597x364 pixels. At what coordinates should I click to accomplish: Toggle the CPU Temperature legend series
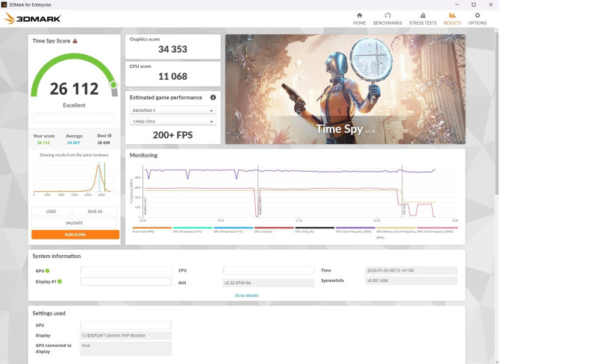[x=193, y=230]
